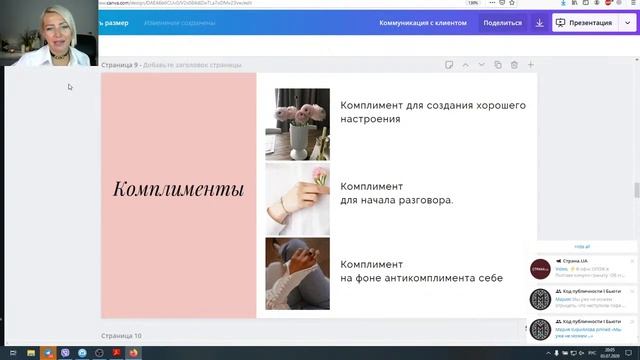
Task: Click Hide all notifications link
Action: (x=582, y=247)
